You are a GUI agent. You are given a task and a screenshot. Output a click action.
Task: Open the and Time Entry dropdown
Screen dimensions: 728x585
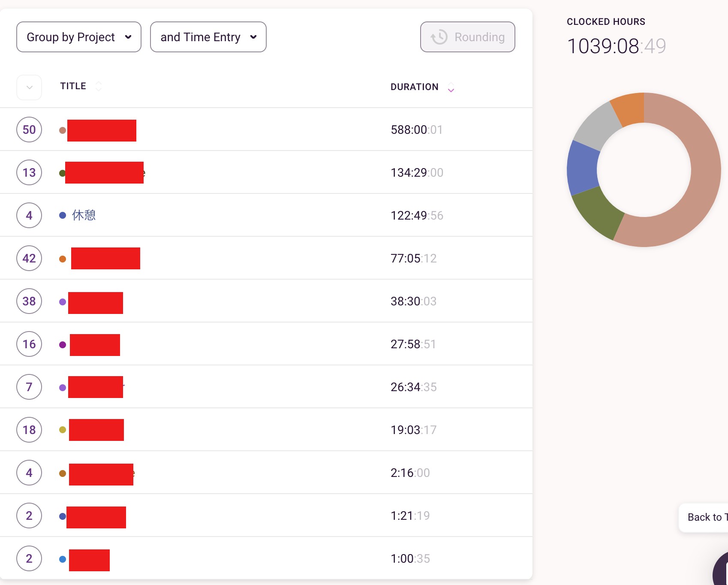[208, 37]
